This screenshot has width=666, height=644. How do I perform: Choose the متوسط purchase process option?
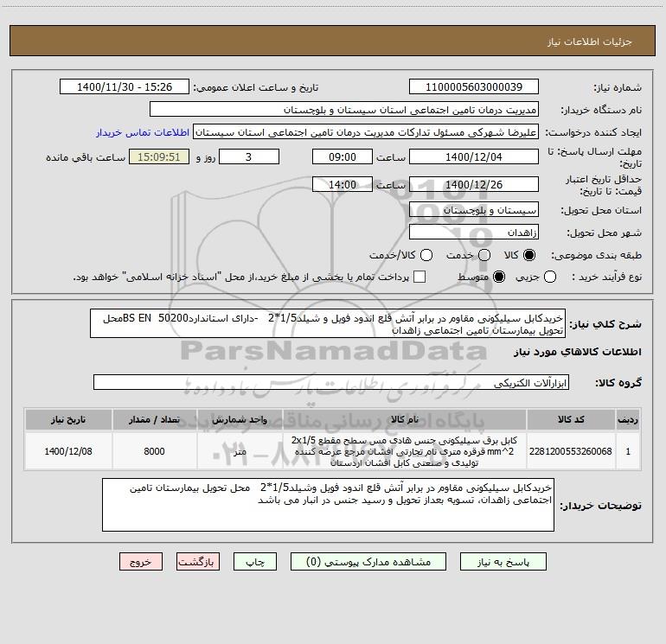tap(499, 277)
